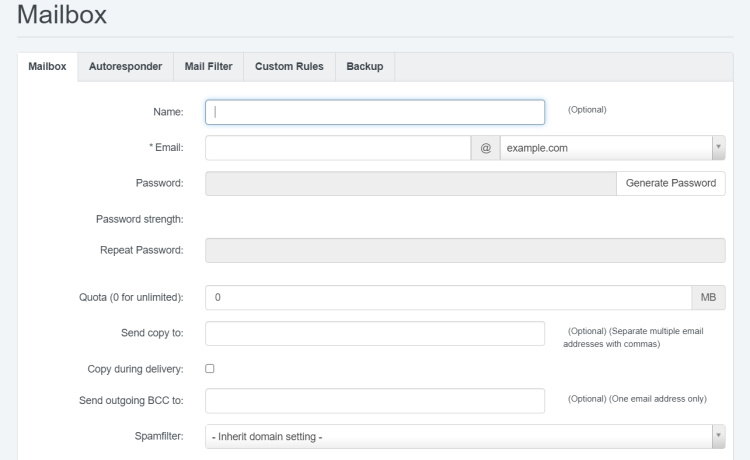Focus the Name text field
Image resolution: width=750 pixels, height=460 pixels.
[375, 112]
